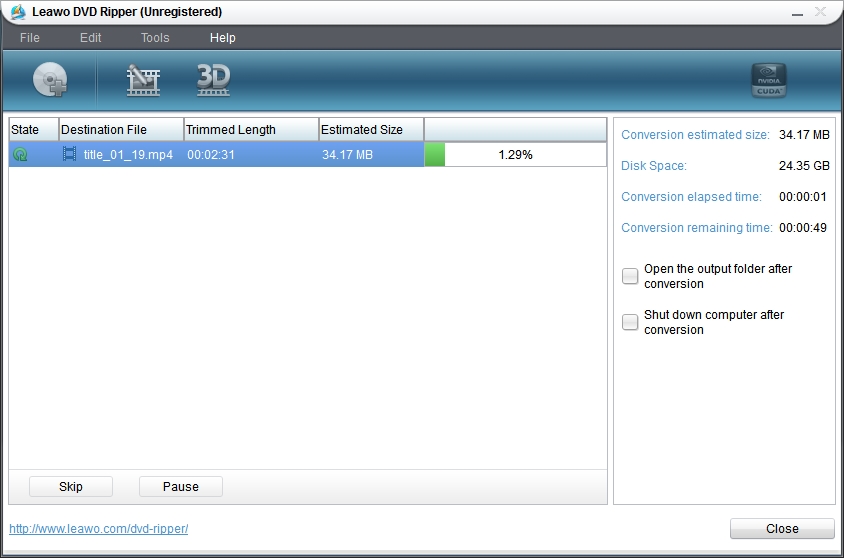This screenshot has width=844, height=558.
Task: Pause the current conversion
Action: click(180, 487)
